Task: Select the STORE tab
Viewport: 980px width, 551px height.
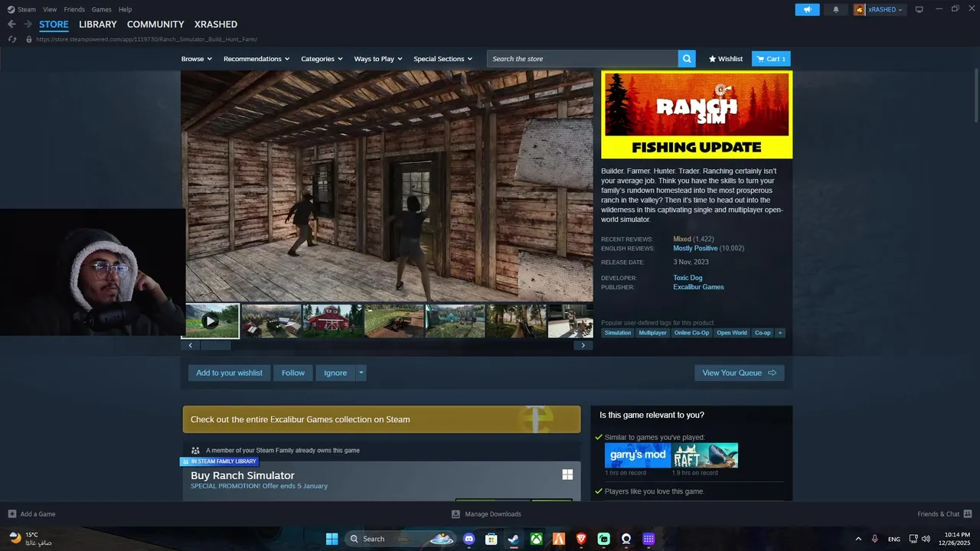Action: [x=54, y=24]
